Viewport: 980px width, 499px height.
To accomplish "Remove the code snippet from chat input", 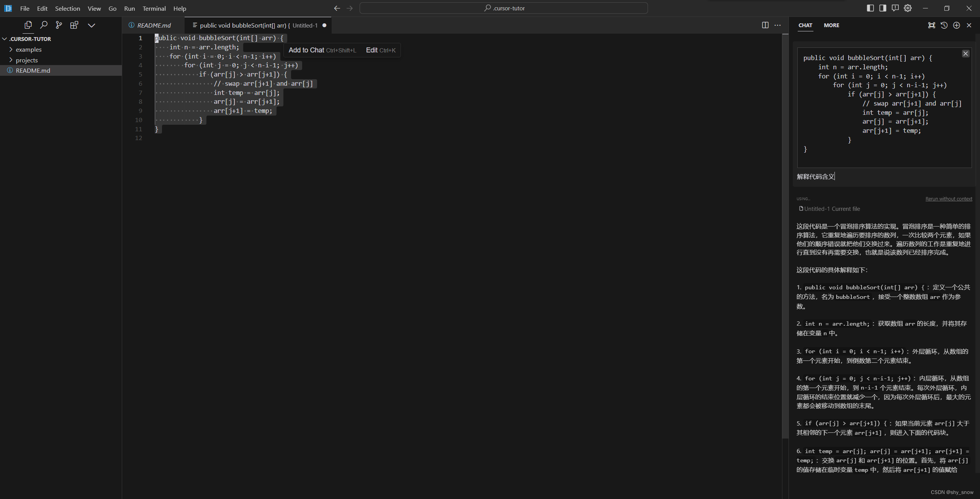I will (x=965, y=54).
